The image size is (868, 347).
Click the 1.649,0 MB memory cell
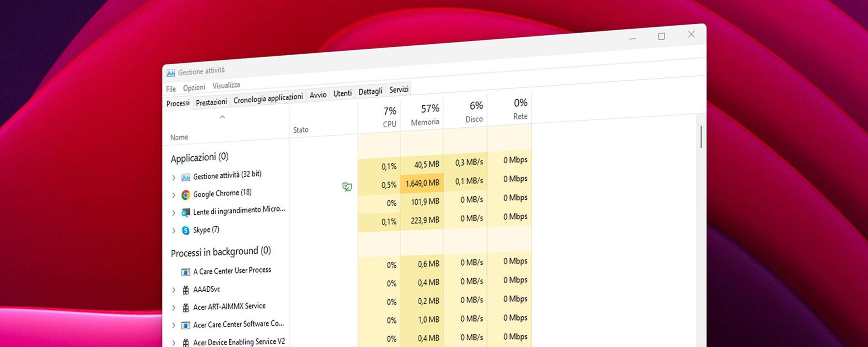pyautogui.click(x=422, y=183)
